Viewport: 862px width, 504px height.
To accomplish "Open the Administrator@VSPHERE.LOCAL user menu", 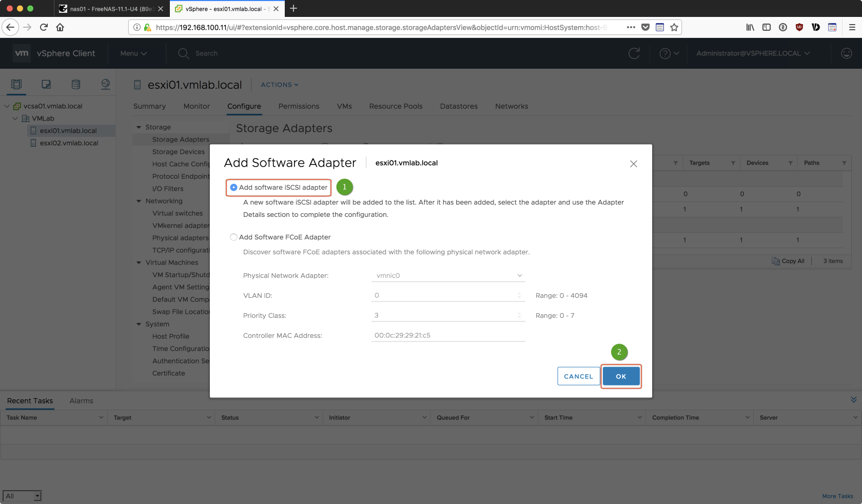I will click(x=753, y=53).
